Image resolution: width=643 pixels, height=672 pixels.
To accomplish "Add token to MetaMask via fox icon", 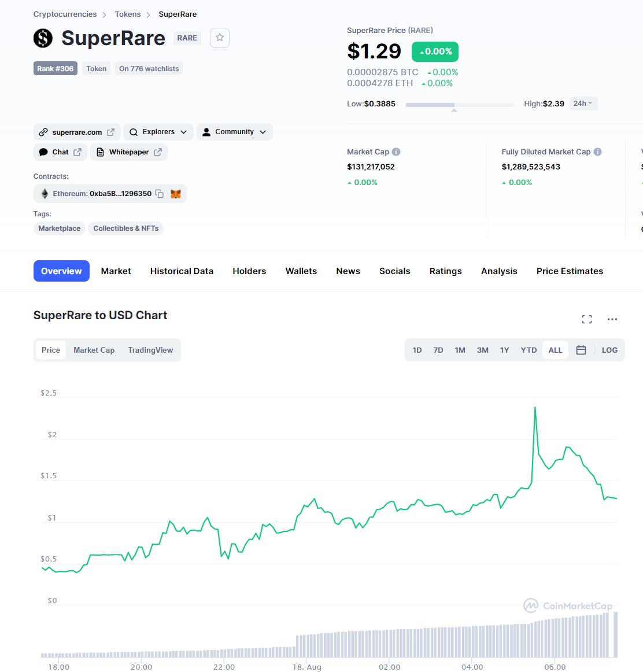I will tap(176, 194).
